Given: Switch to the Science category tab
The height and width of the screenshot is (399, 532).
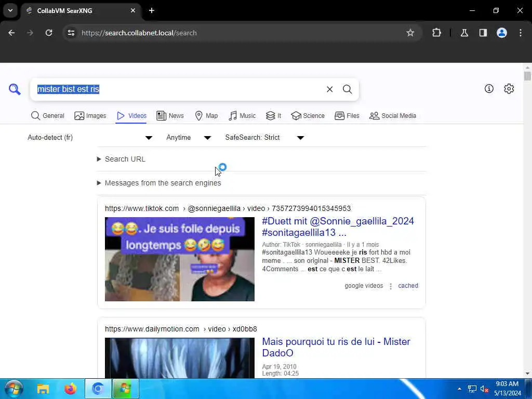Looking at the screenshot, I should pos(308,116).
